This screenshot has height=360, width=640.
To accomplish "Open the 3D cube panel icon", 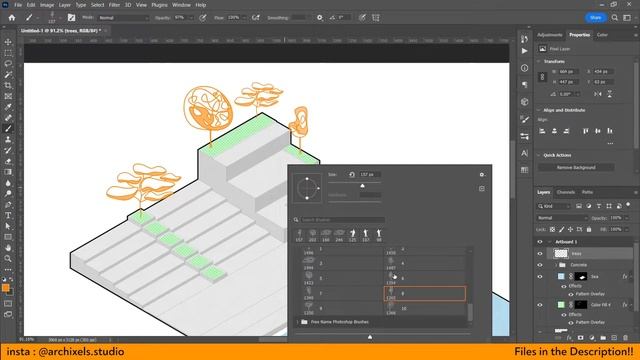I will click(x=524, y=102).
